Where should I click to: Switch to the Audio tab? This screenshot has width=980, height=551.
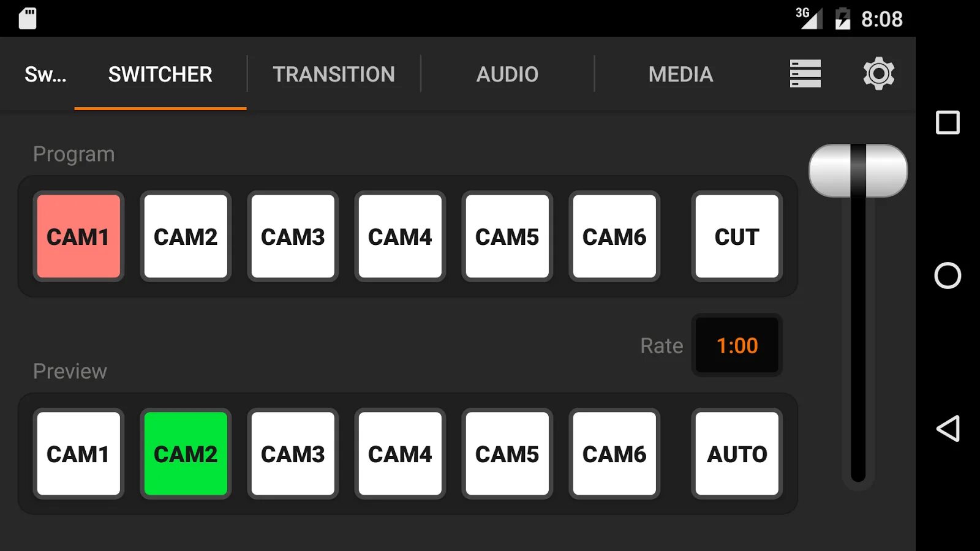click(507, 74)
